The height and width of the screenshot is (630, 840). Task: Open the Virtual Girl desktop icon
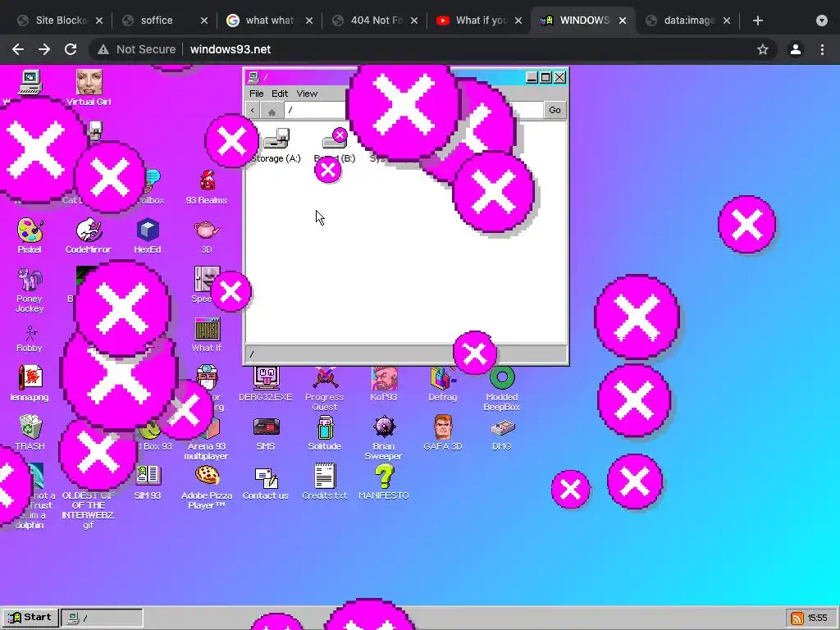(89, 87)
